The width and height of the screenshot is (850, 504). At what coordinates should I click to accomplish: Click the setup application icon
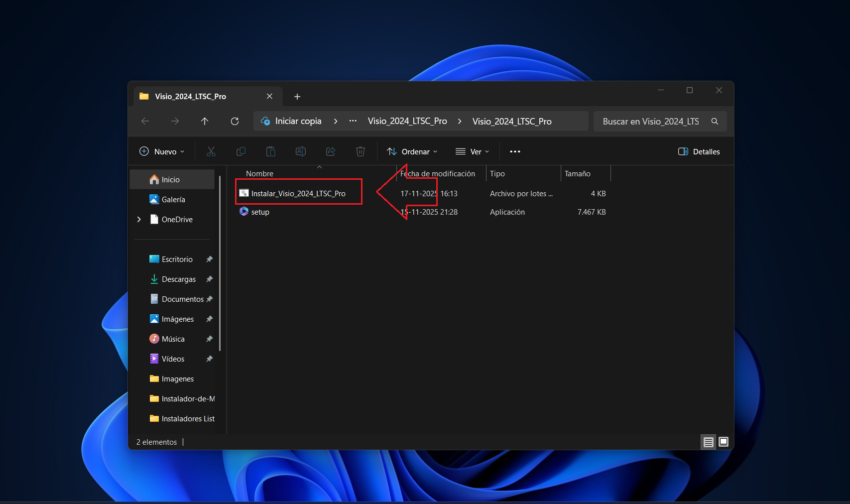click(244, 212)
